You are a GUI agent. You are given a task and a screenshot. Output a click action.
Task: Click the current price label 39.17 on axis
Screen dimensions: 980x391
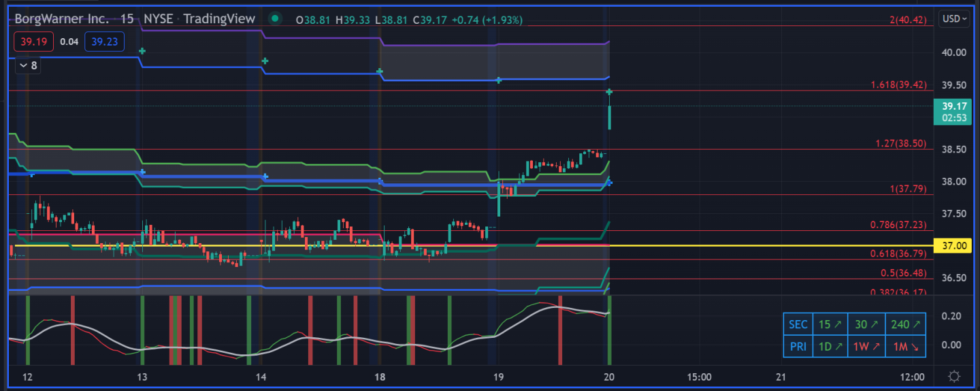tap(954, 111)
